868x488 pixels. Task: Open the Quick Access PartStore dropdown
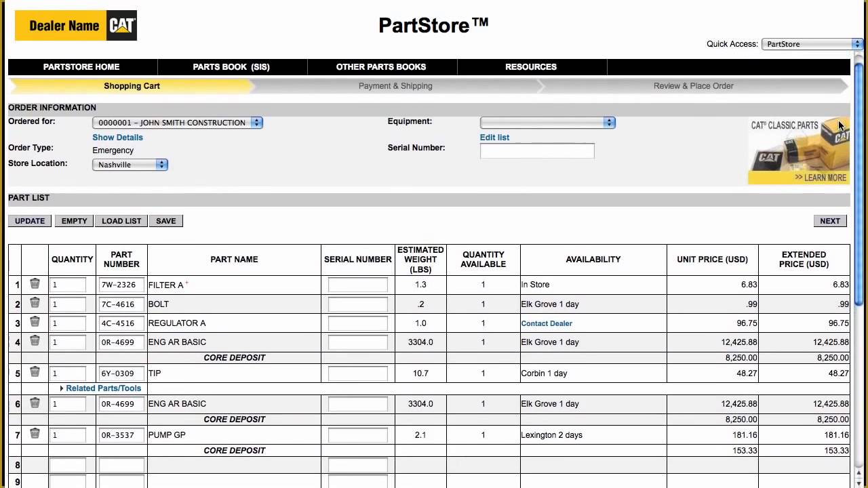pyautogui.click(x=812, y=44)
